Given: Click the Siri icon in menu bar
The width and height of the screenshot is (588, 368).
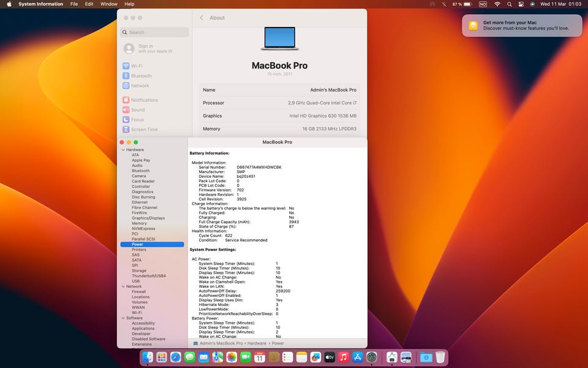Looking at the screenshot, I should pyautogui.click(x=532, y=4).
